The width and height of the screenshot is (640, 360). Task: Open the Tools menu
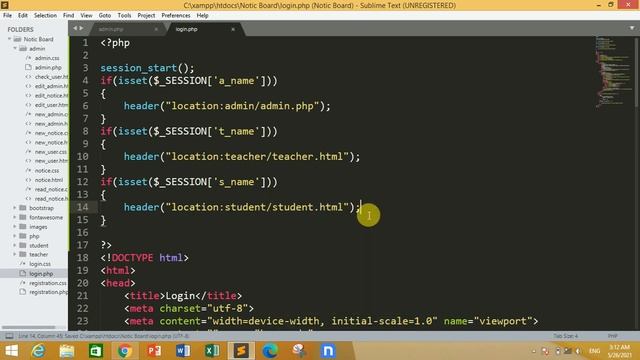coord(124,16)
